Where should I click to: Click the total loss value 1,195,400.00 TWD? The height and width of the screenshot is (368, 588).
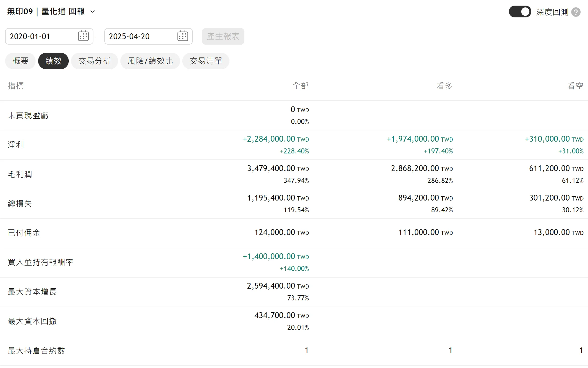pos(278,198)
